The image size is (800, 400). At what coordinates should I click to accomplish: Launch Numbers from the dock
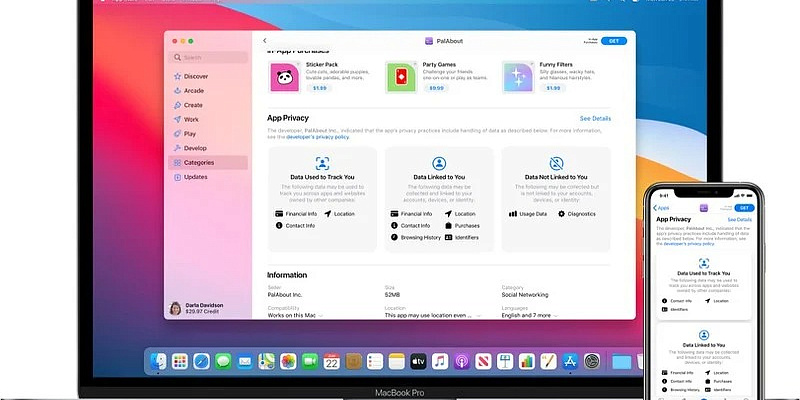[527, 361]
